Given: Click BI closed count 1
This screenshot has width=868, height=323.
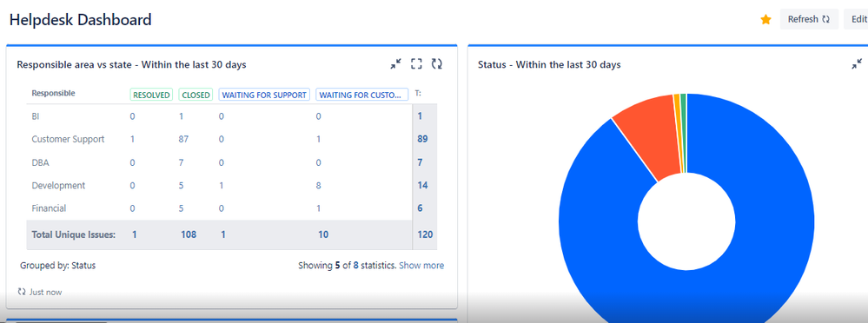Looking at the screenshot, I should (x=181, y=116).
